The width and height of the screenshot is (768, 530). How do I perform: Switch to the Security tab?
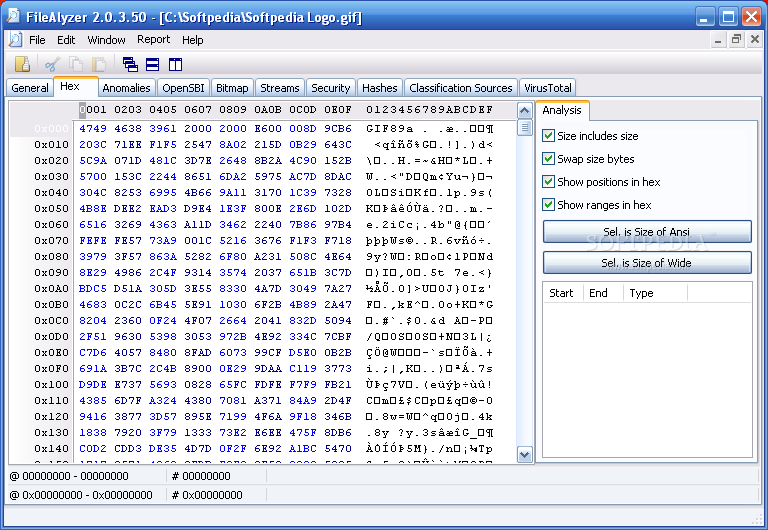(331, 88)
